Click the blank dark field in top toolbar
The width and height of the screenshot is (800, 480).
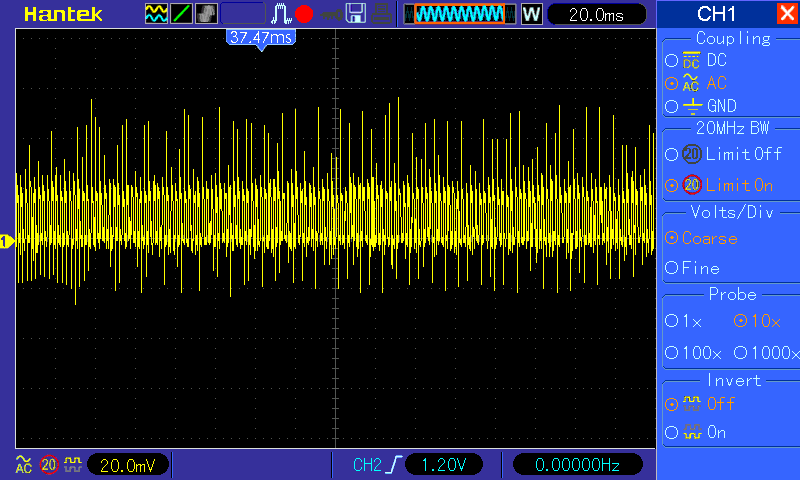coord(243,14)
